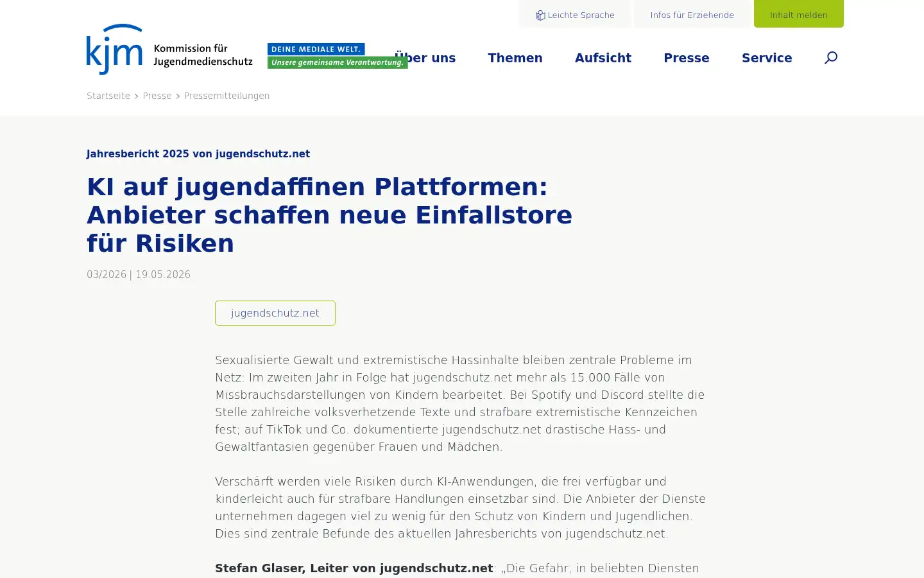Screen dimensions: 924x578
Task: Click the paragraph starting 'Verschärft werden viele Risiken'
Action: click(460, 507)
